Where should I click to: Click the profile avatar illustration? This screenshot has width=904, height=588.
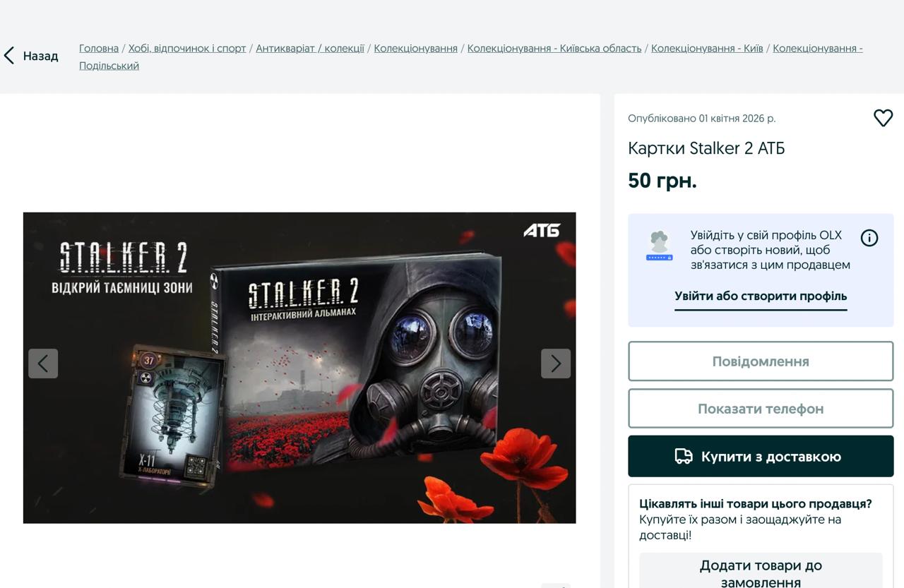coord(659,246)
